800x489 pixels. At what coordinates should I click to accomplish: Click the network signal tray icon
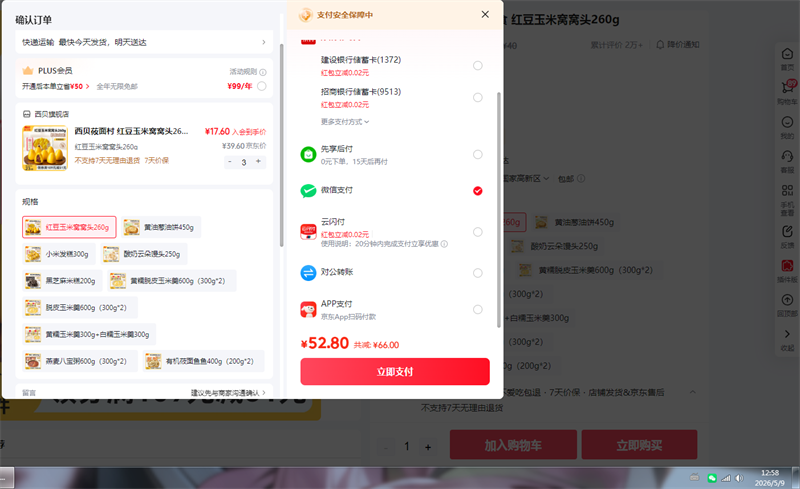click(726, 478)
